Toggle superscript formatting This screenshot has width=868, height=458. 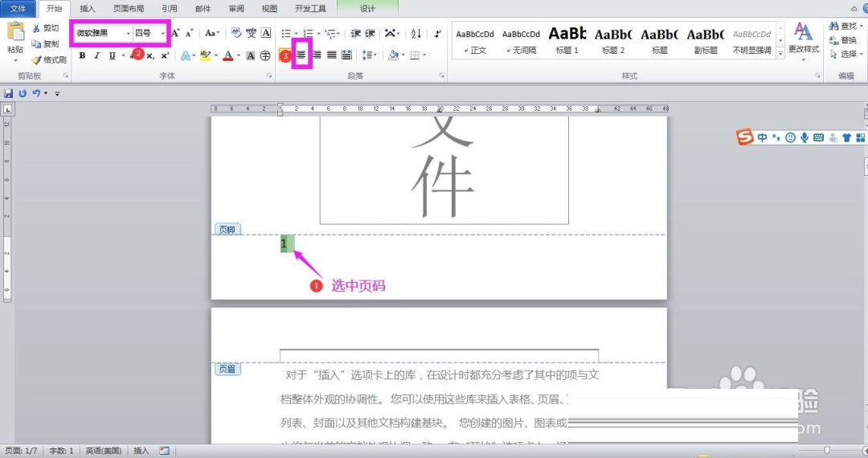tap(165, 56)
